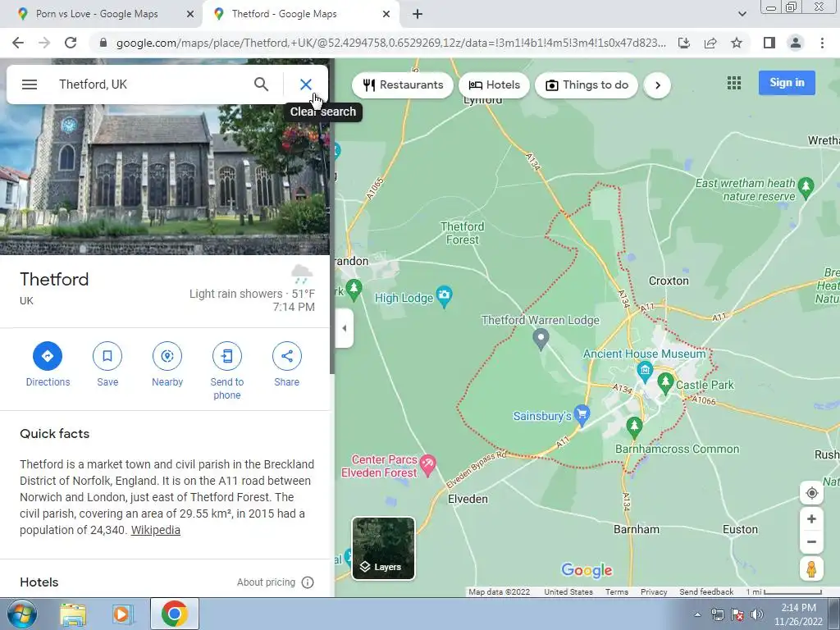
Task: Open the Terms link on the map footer
Action: tap(617, 592)
